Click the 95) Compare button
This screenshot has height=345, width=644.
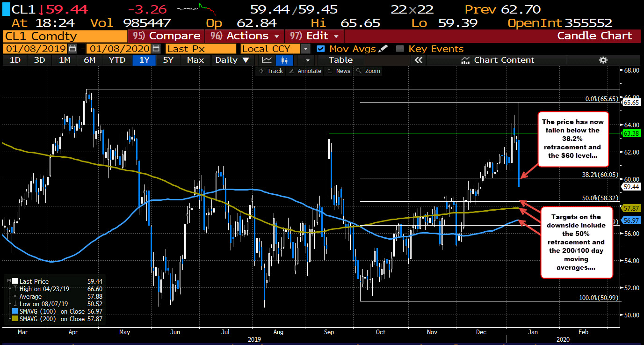pos(166,36)
